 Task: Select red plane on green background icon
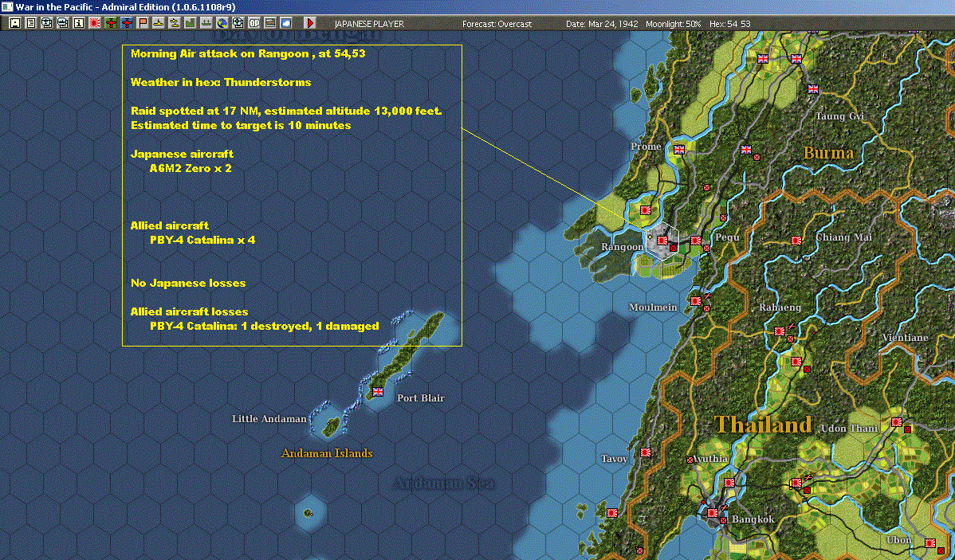(x=111, y=23)
